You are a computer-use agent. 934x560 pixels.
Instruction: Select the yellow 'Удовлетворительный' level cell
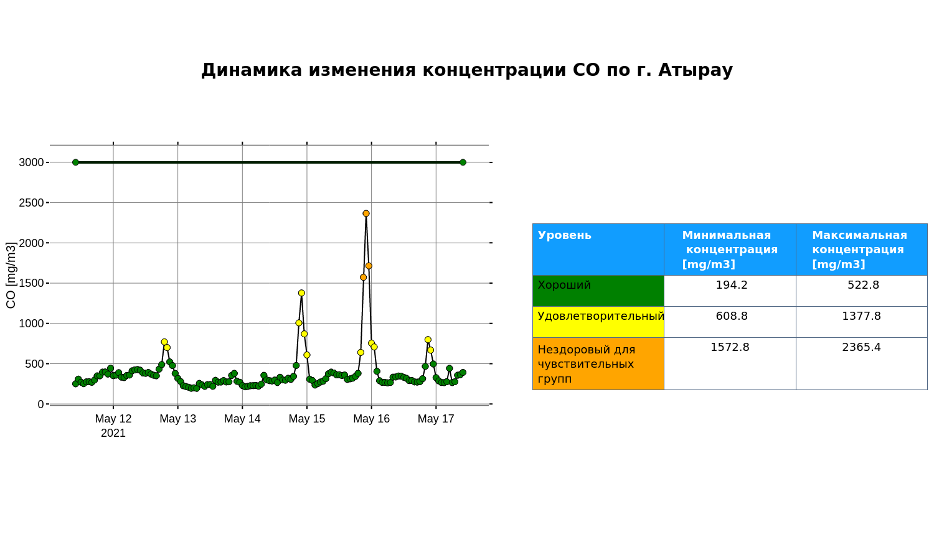598,322
